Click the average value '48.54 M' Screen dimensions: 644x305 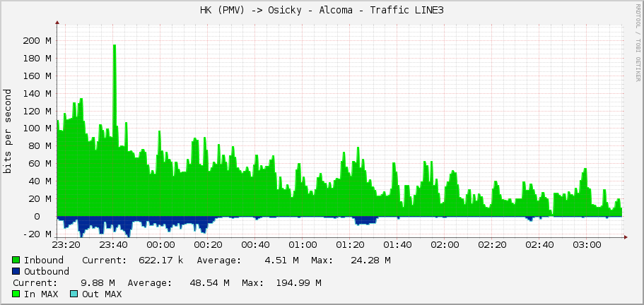point(209,283)
